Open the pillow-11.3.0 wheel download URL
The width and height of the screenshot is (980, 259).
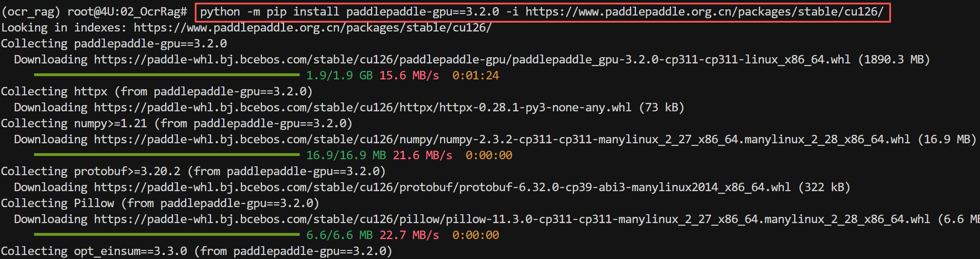(512, 220)
